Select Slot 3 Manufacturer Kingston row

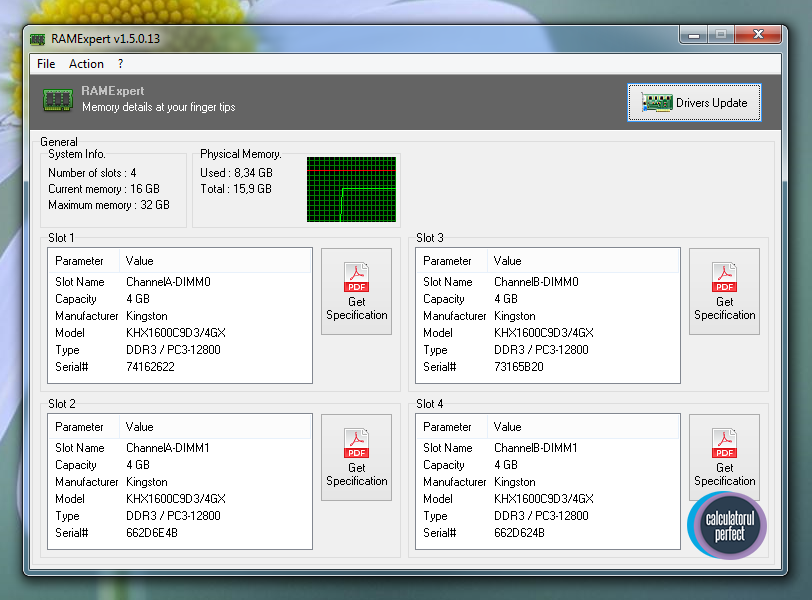click(x=548, y=316)
